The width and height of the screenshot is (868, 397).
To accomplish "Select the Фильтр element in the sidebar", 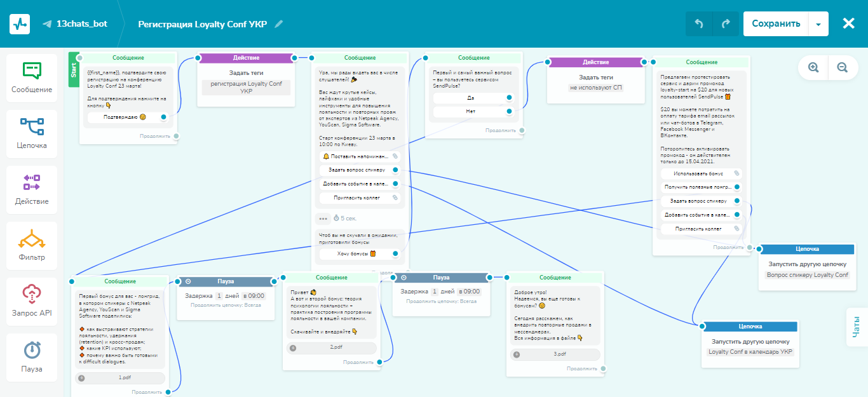I will coord(32,245).
